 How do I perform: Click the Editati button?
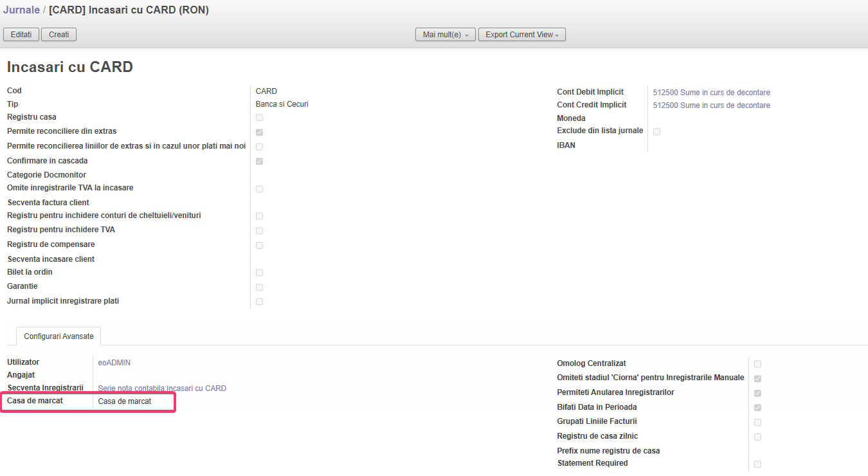coord(21,35)
